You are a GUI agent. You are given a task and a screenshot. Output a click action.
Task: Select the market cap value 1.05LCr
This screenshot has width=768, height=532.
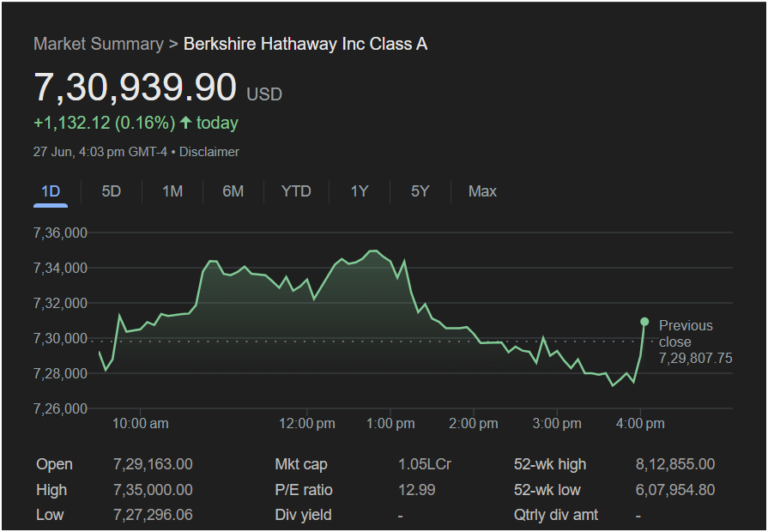tap(425, 464)
